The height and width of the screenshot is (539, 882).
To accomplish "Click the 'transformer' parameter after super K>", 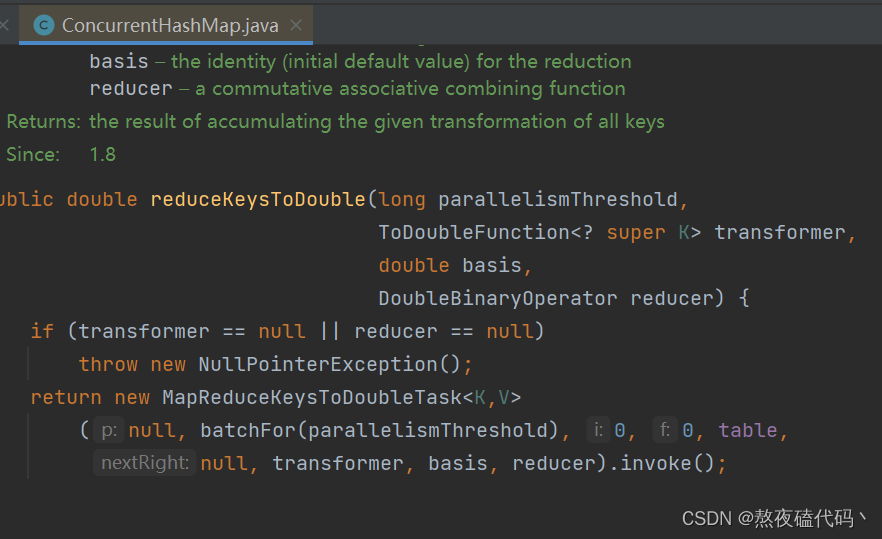I will (x=780, y=232).
